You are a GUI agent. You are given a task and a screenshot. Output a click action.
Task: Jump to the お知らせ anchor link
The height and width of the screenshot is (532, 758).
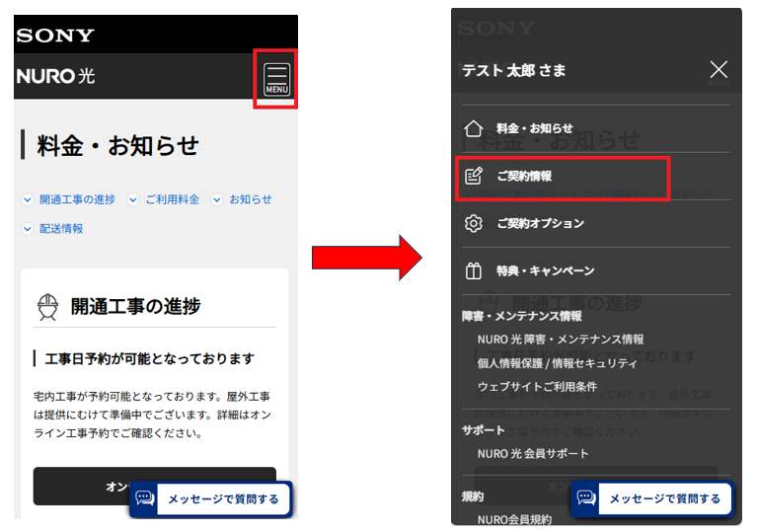(250, 199)
